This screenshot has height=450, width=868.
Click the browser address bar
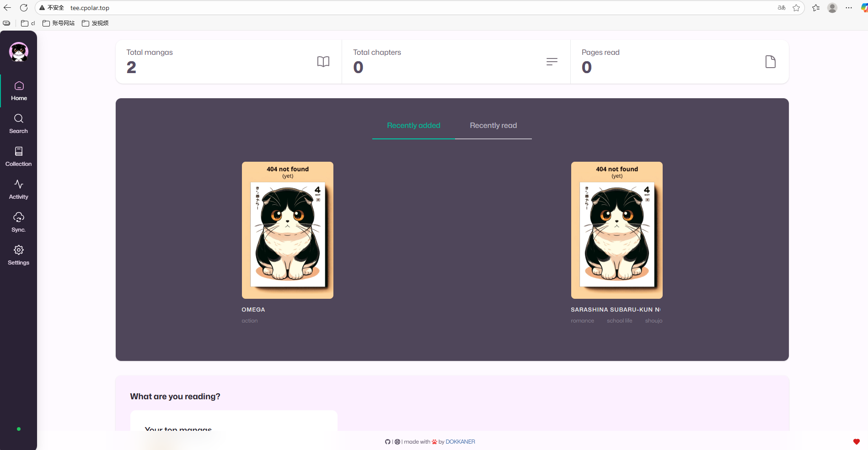412,8
